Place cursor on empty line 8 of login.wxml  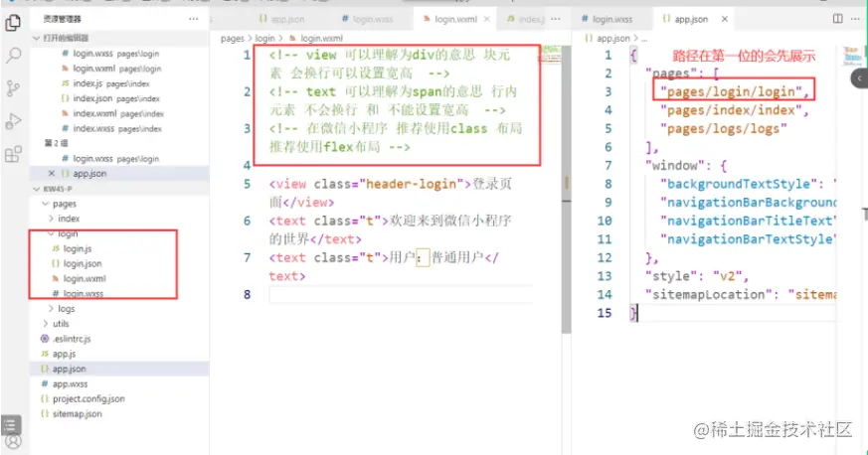[401, 294]
